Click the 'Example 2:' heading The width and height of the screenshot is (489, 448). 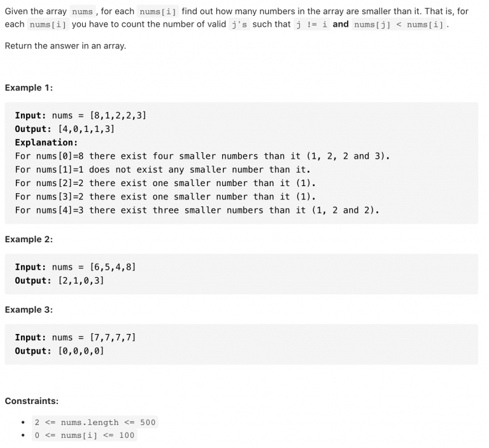point(29,239)
